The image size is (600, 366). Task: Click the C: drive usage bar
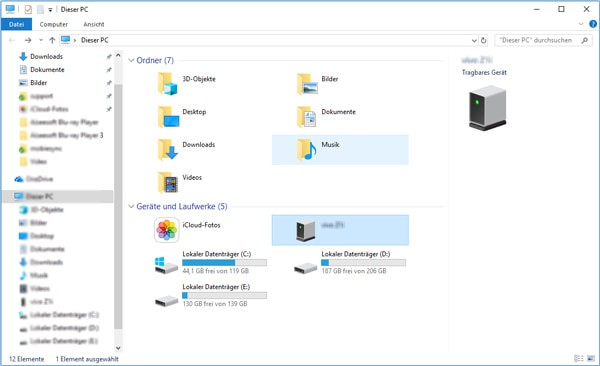[224, 263]
